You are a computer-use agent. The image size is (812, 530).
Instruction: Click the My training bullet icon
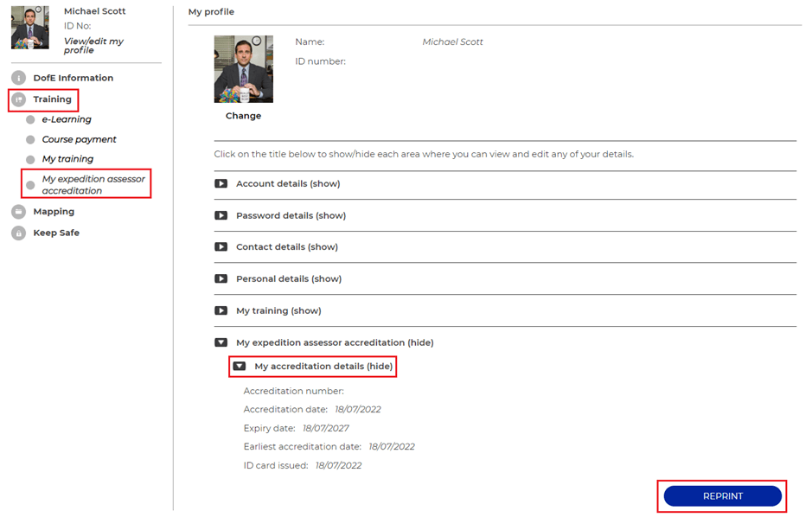(x=30, y=159)
